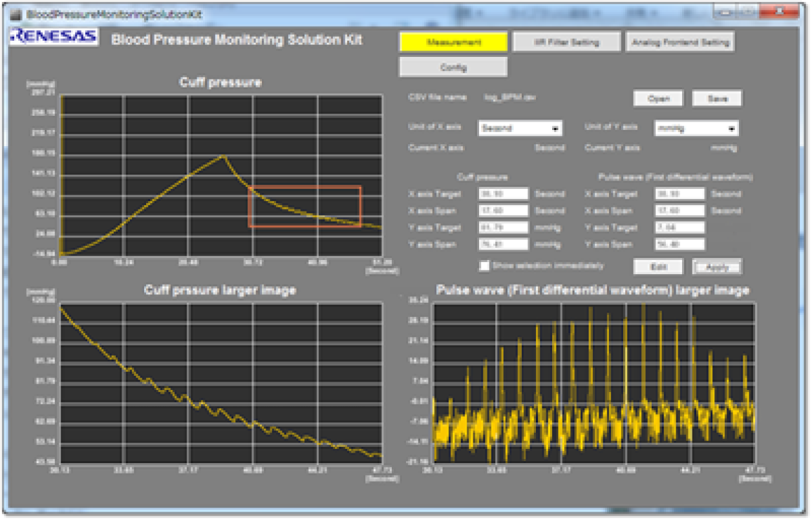This screenshot has width=812, height=520.
Task: Select the highlighted Measurement tab
Action: coord(453,41)
